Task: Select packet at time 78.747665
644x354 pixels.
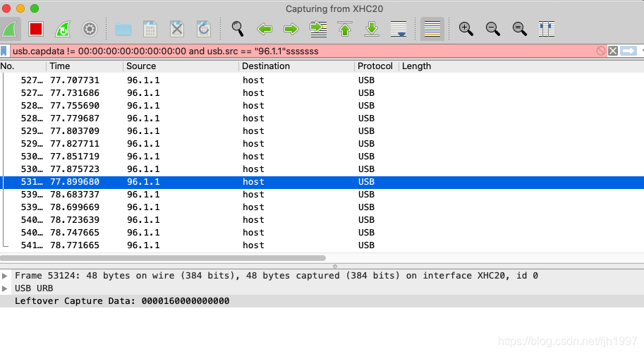Action: (x=322, y=233)
